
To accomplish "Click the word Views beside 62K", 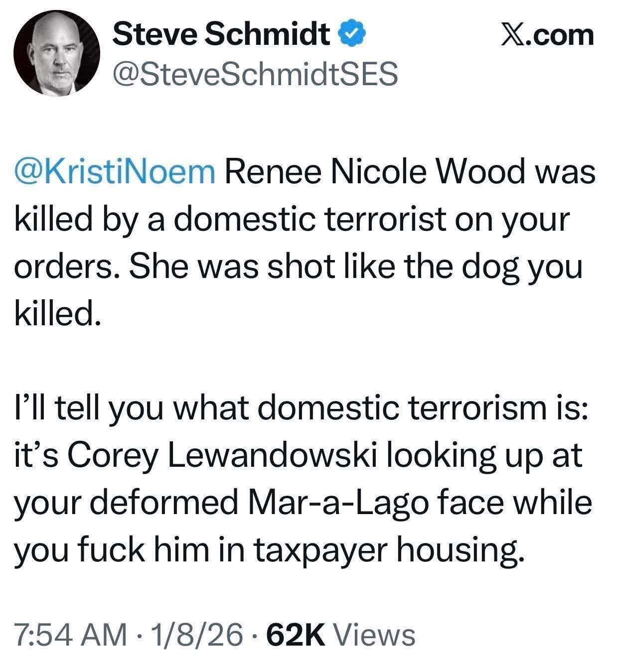I will pyautogui.click(x=373, y=635).
